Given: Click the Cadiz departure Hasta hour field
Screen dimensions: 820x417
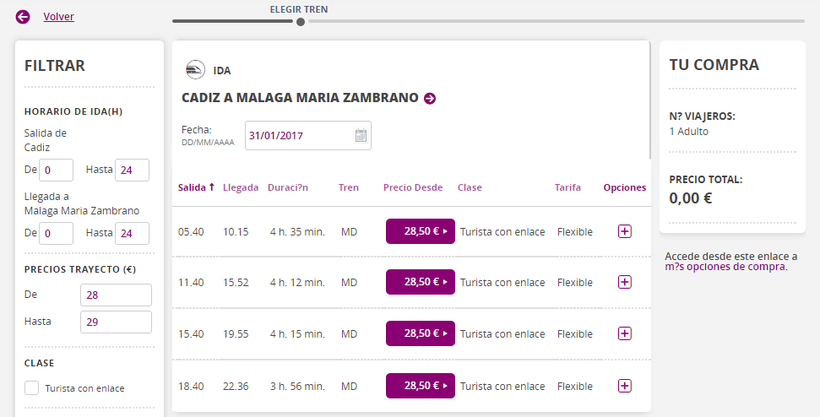Looking at the screenshot, I should [x=132, y=170].
